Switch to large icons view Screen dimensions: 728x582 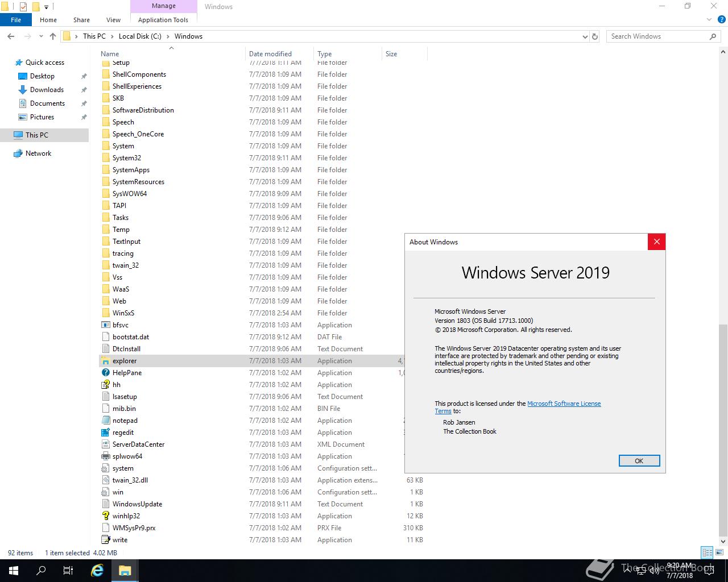(719, 552)
